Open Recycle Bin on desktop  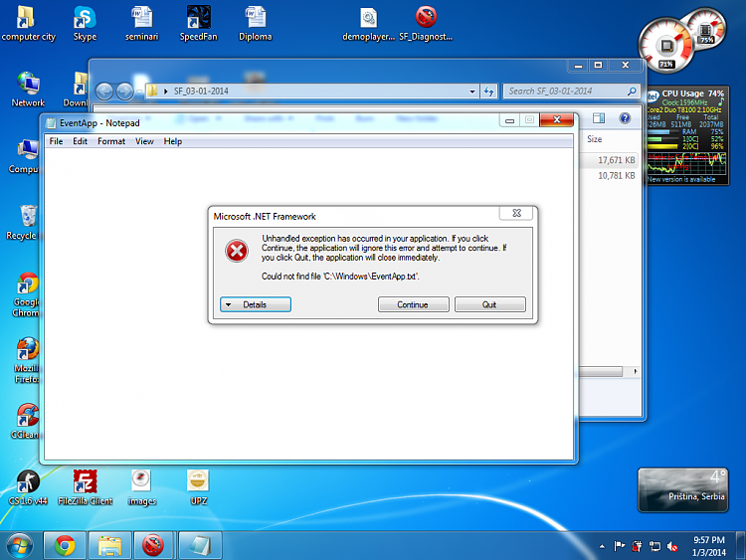tap(23, 223)
